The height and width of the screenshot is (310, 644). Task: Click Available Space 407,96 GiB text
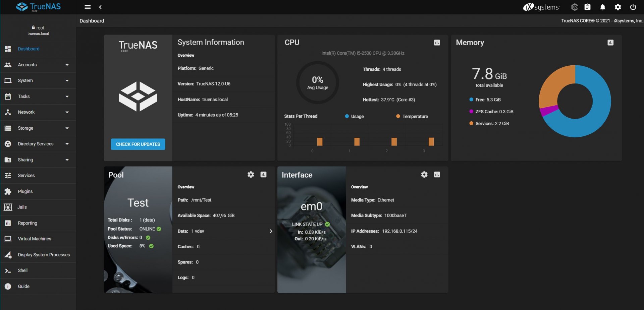(206, 215)
